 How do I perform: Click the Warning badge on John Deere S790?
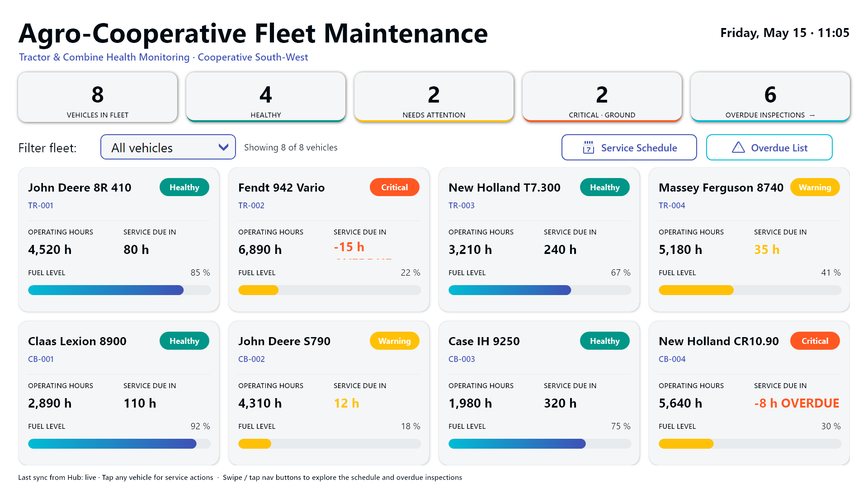tap(395, 341)
